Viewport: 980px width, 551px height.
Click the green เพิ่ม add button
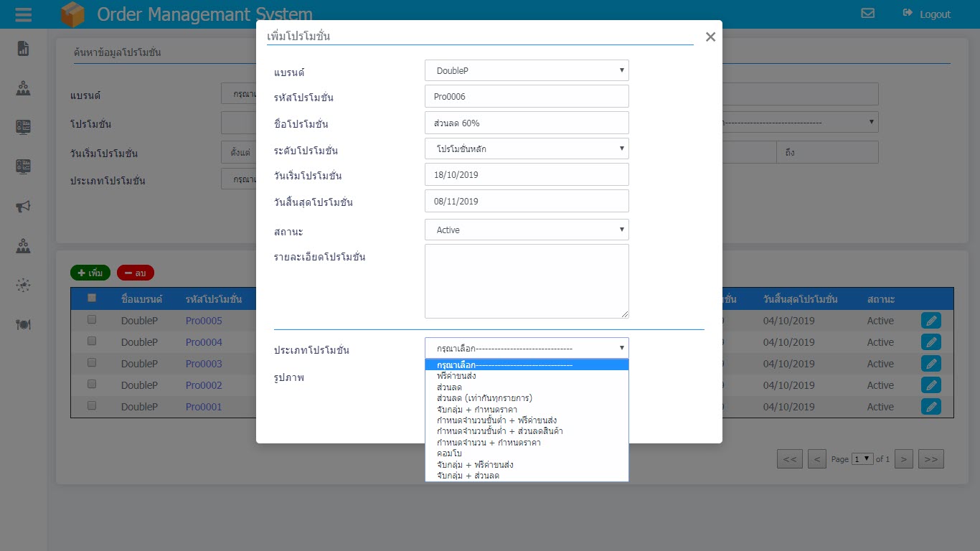90,273
